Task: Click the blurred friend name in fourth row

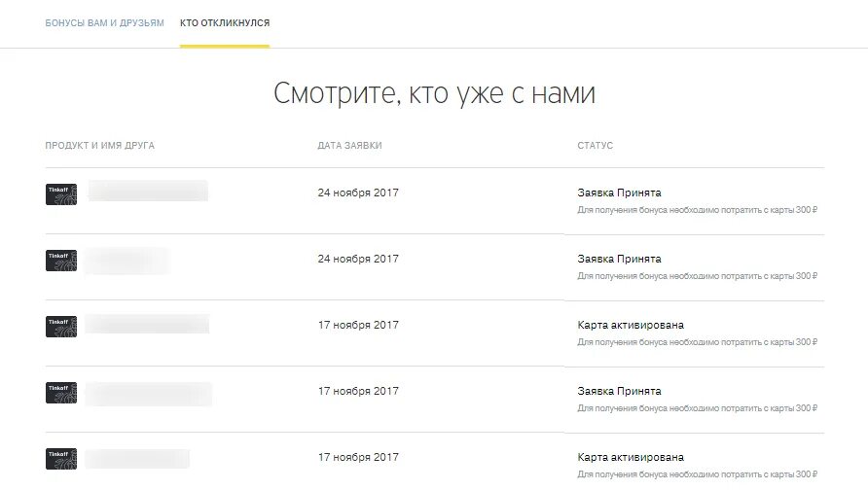Action: [x=148, y=393]
